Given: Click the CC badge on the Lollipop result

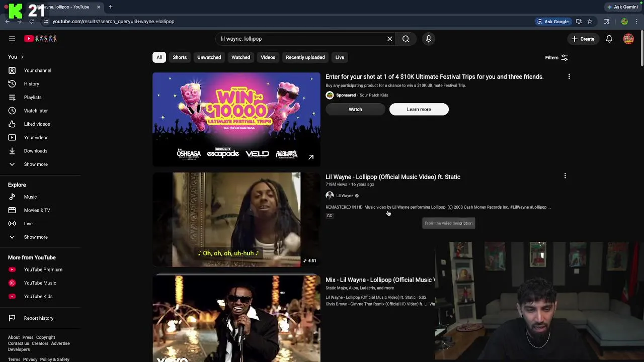Looking at the screenshot, I should coord(330,216).
